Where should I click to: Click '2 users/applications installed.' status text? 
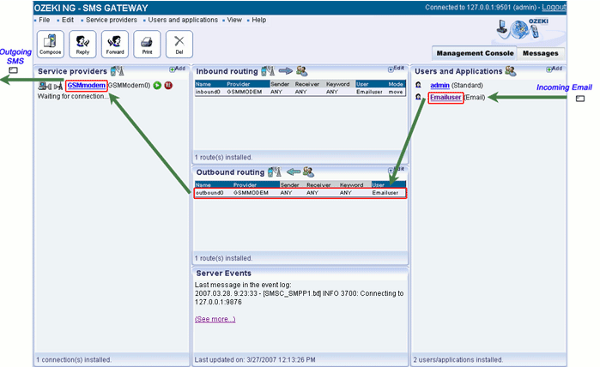pyautogui.click(x=458, y=360)
